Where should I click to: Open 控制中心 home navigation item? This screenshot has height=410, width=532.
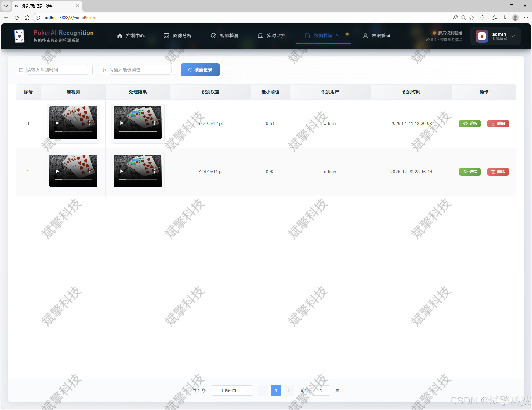131,36
